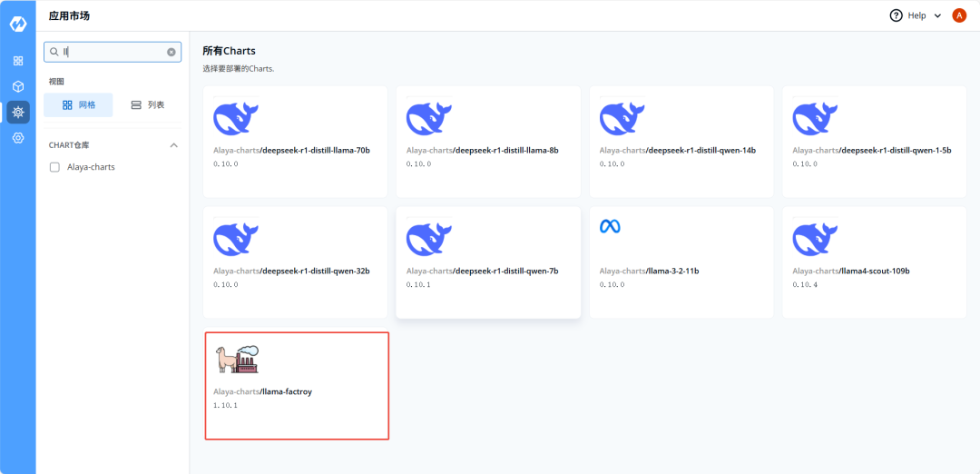The height and width of the screenshot is (474, 980).
Task: Open Alaya-charts/deepseek-r1-distill-qwen-7b chart name
Action: point(482,272)
